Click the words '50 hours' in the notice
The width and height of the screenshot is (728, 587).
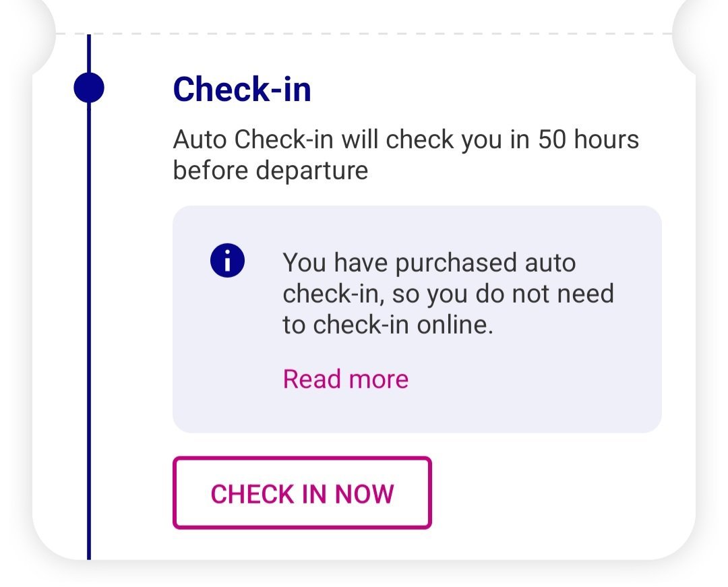pyautogui.click(x=588, y=140)
